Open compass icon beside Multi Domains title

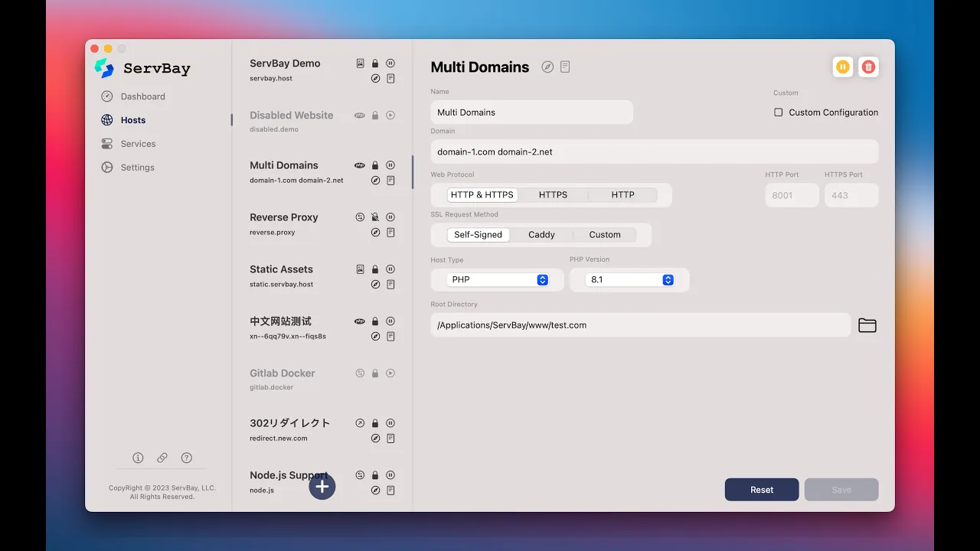coord(547,67)
